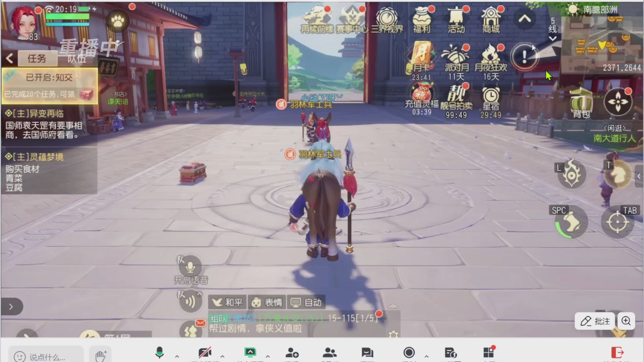644x362 pixels.
Task: Open 三界视界 icon
Action: click(x=387, y=20)
